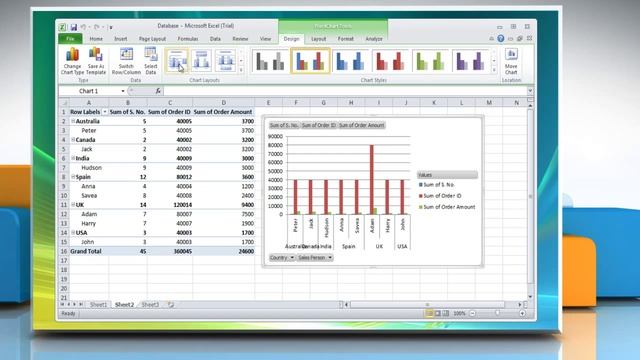Collapse the Spain group
The image size is (640, 360).
click(73, 177)
